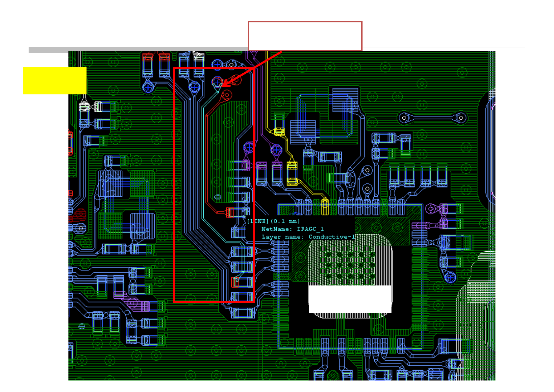Click left via of the top-right dumbbell trace

[x=404, y=118]
